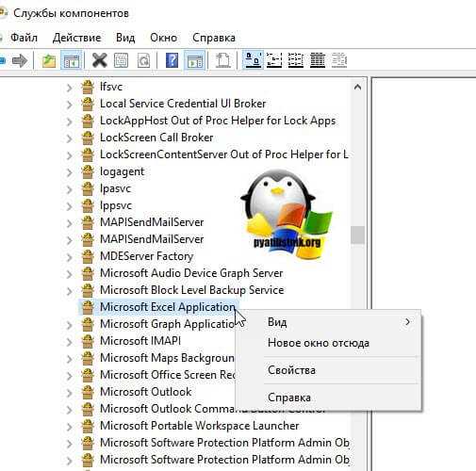The image size is (476, 471).
Task: Click the MDEServer Factory package icon
Action: (88, 256)
